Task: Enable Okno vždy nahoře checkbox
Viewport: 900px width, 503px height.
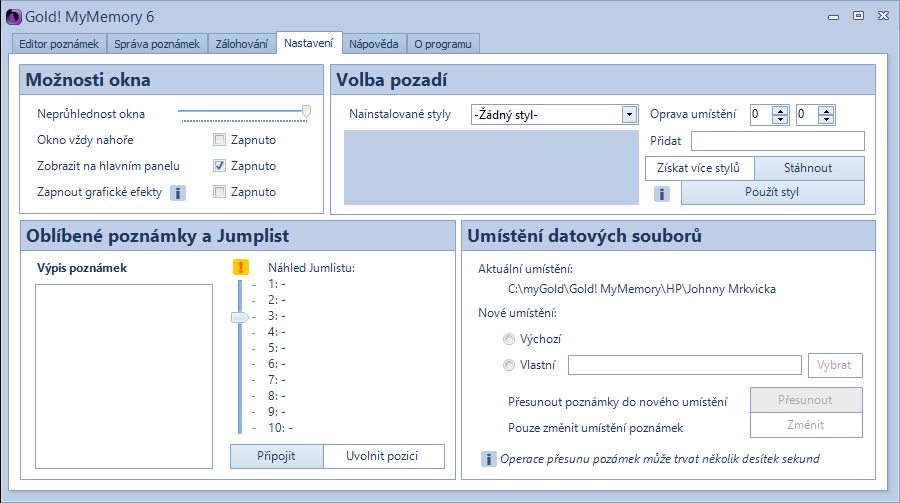Action: click(x=219, y=140)
